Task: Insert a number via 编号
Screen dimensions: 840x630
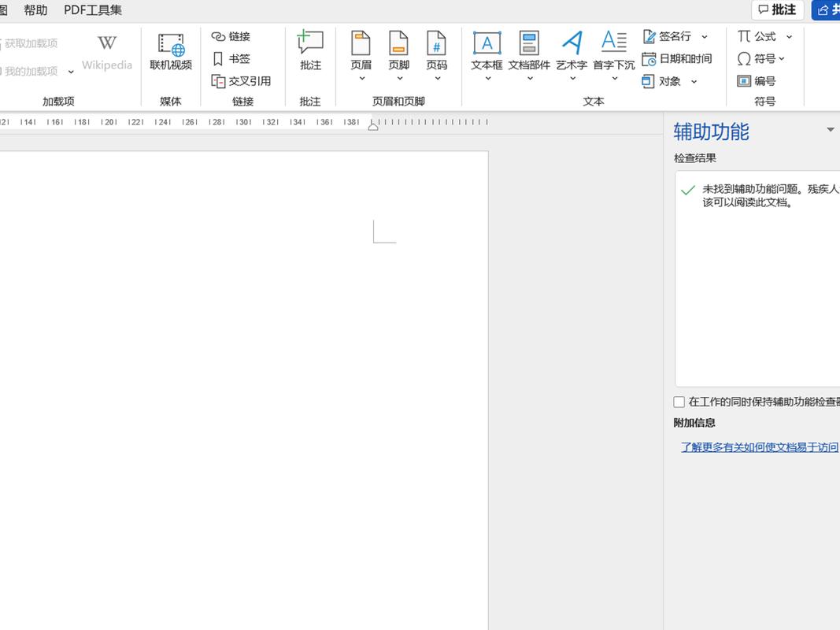Action: [757, 81]
